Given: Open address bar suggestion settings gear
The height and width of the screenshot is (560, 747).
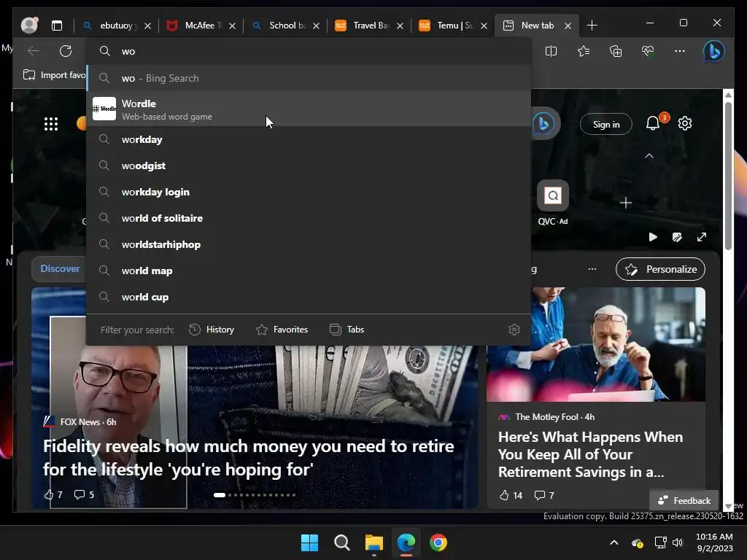Looking at the screenshot, I should coord(514,330).
